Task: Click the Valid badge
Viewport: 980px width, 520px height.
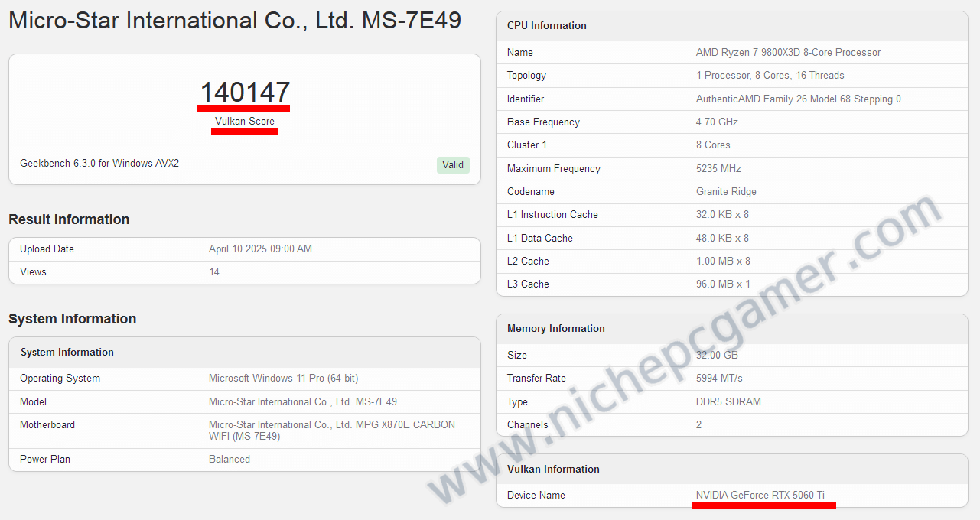Action: [x=453, y=164]
